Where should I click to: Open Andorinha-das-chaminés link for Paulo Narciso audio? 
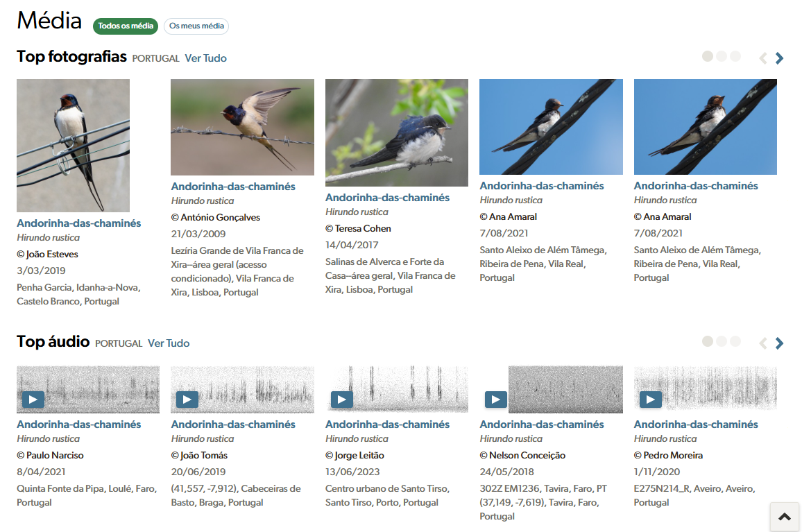(79, 424)
